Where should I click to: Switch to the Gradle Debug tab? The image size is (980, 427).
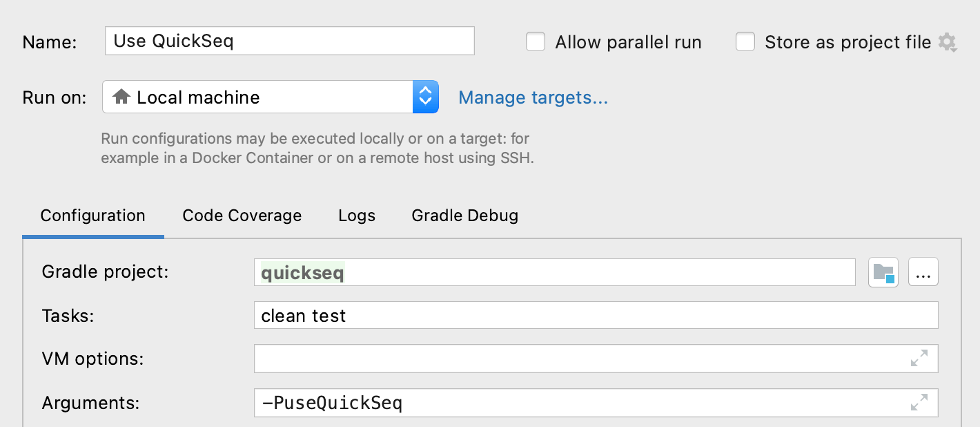point(464,216)
